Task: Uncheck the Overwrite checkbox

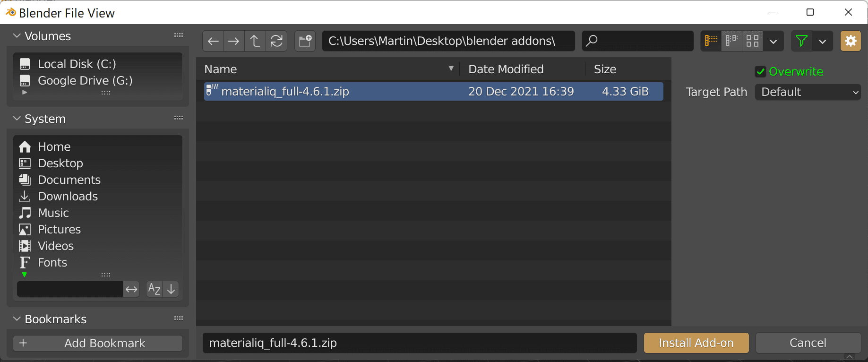Action: click(760, 72)
